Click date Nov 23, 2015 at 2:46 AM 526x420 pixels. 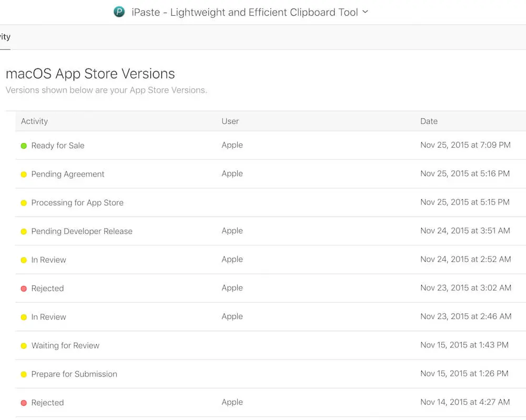coord(466,316)
